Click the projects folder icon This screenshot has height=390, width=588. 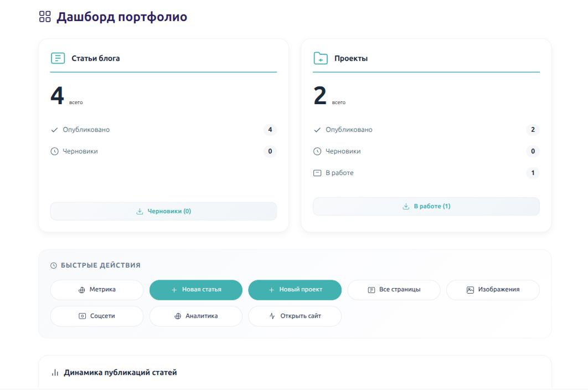tap(321, 58)
